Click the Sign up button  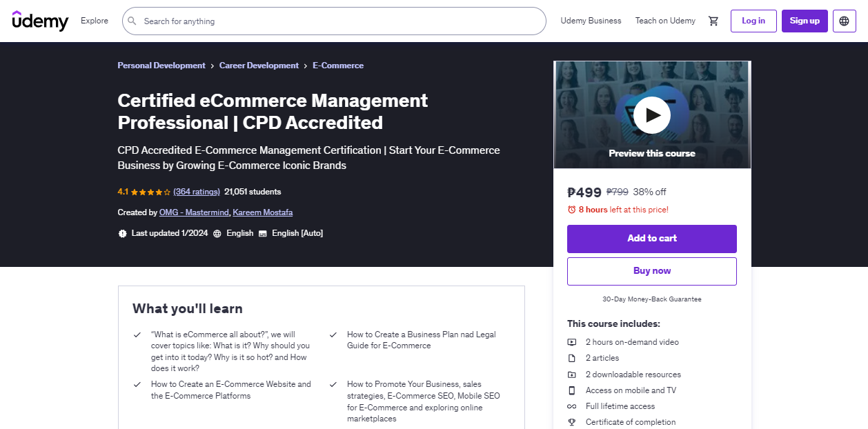(805, 21)
